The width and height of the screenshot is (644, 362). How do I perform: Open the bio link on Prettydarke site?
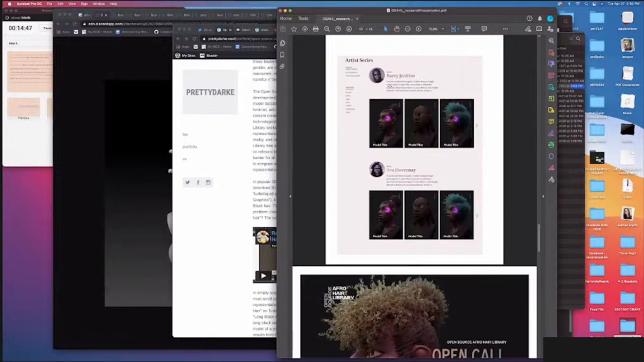point(186,134)
